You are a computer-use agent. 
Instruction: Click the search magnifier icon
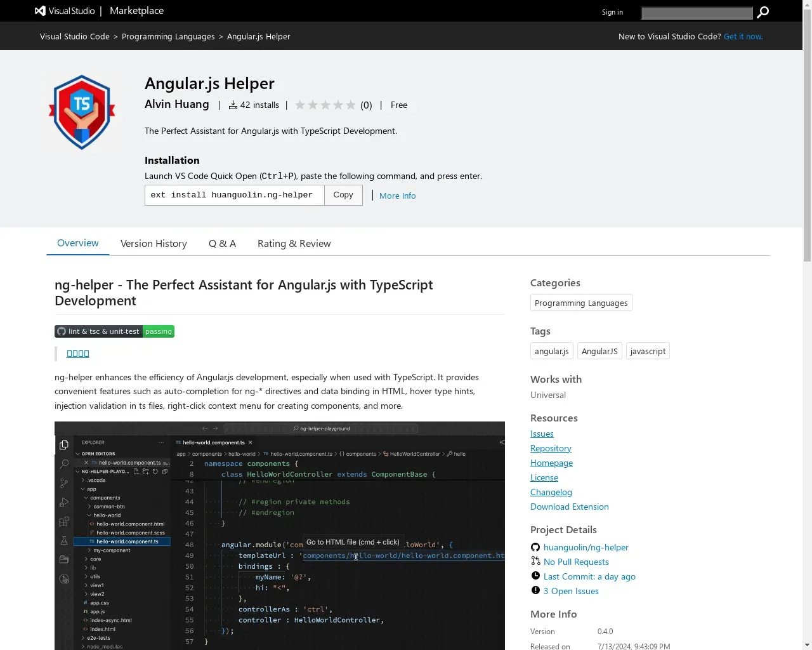[x=763, y=12]
